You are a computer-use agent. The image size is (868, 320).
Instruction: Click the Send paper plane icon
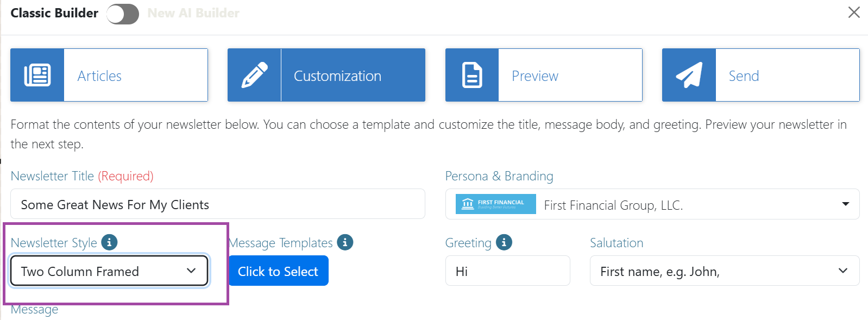click(689, 75)
